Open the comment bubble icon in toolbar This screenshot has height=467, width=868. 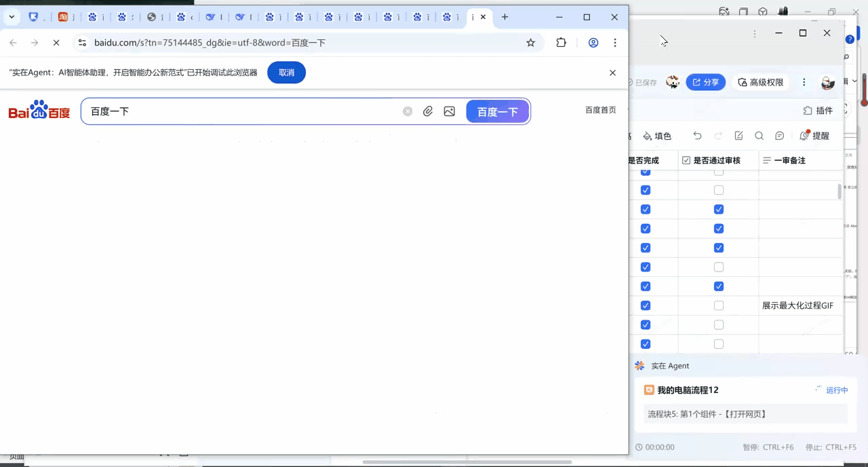tap(780, 136)
